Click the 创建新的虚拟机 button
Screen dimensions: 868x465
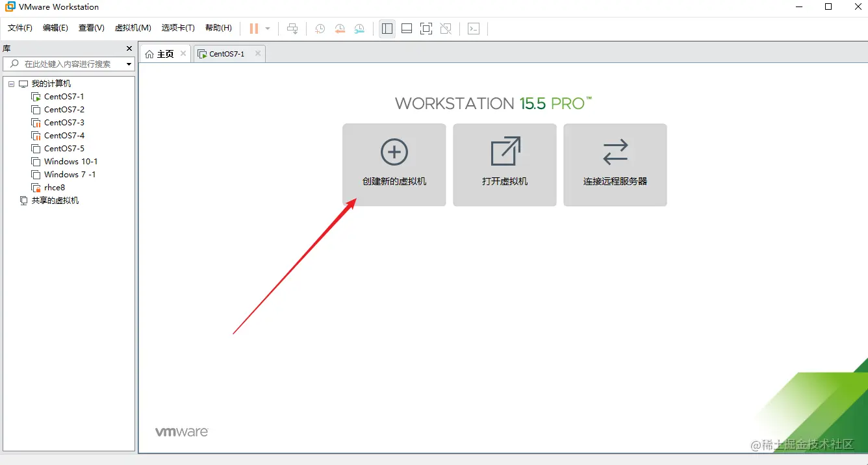[x=394, y=165]
